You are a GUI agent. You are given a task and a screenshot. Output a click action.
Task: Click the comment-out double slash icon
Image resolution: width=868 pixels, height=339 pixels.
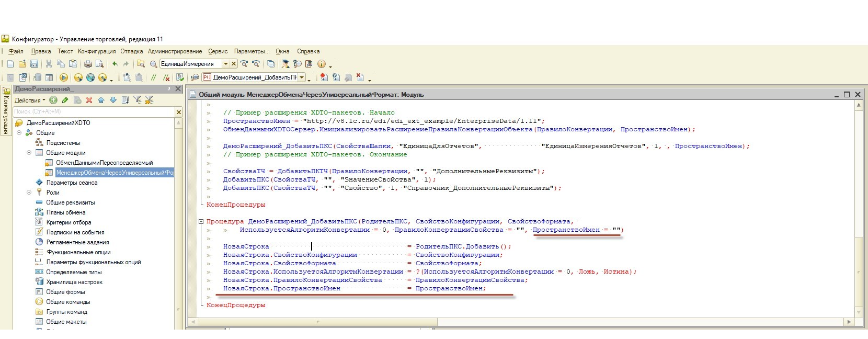tap(154, 77)
